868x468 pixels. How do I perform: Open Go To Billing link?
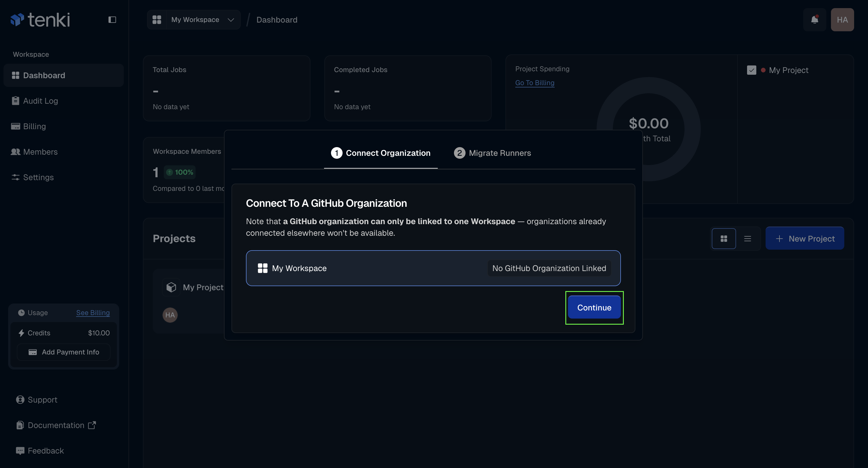[x=534, y=83]
